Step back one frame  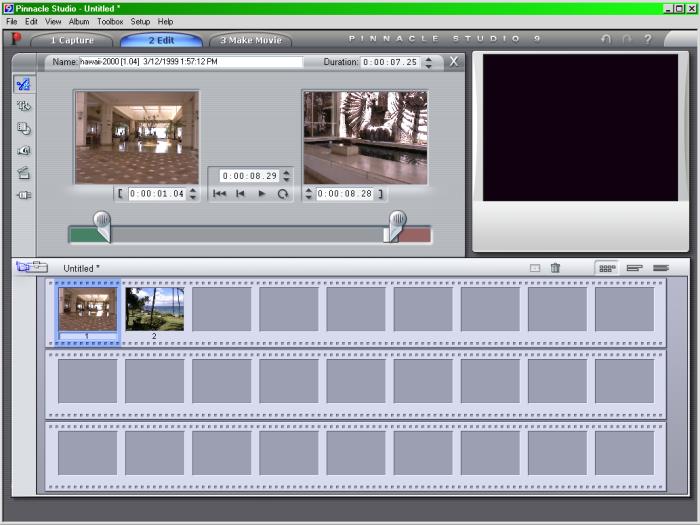coord(240,194)
